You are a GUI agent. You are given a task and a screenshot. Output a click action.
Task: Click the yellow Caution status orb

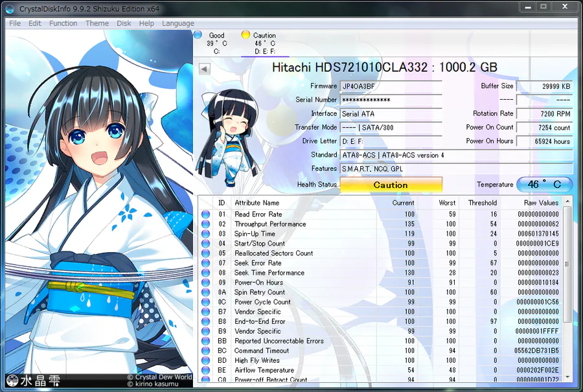coord(246,34)
